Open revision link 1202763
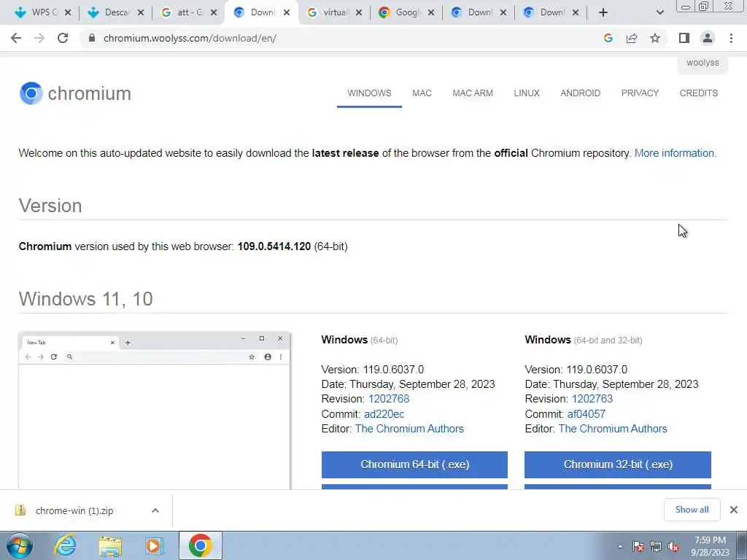The width and height of the screenshot is (747, 560). click(592, 399)
